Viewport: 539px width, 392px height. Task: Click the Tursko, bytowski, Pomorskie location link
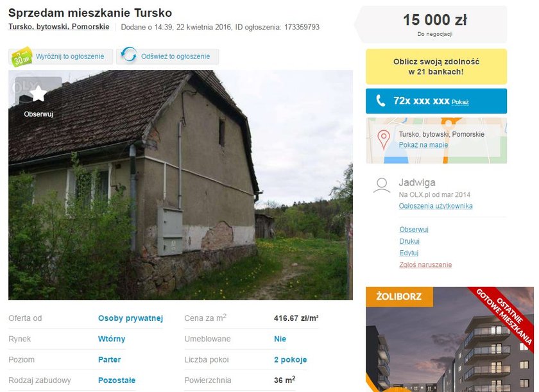59,27
